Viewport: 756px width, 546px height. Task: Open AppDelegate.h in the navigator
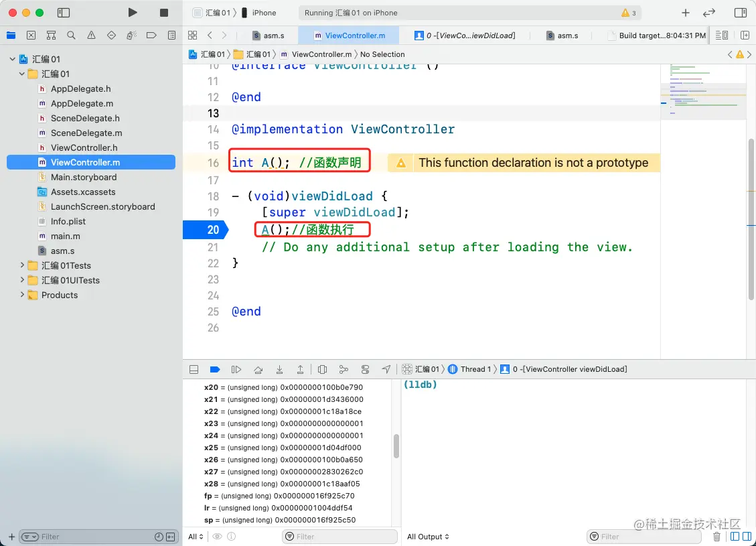tap(80, 88)
